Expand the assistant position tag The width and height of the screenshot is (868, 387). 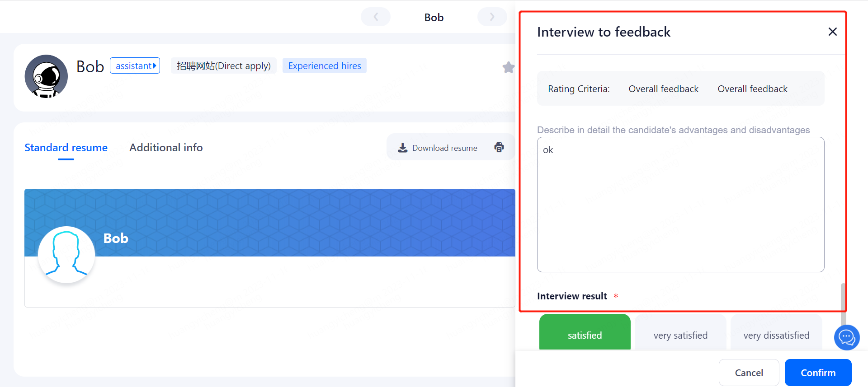[x=135, y=66]
